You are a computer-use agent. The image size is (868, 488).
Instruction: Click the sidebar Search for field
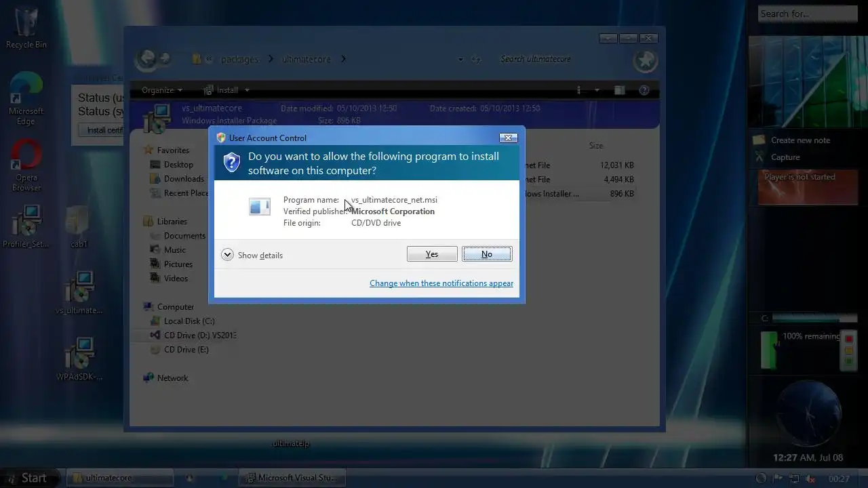tap(809, 14)
